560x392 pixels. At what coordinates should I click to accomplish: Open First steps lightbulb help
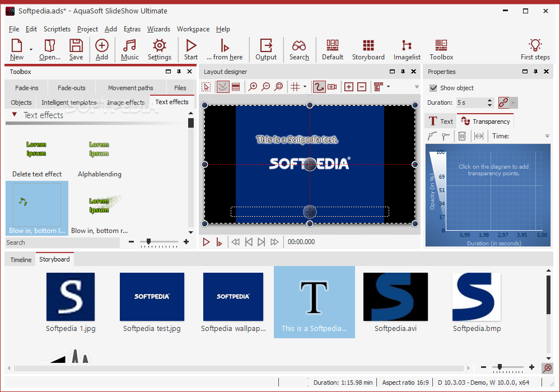535,50
